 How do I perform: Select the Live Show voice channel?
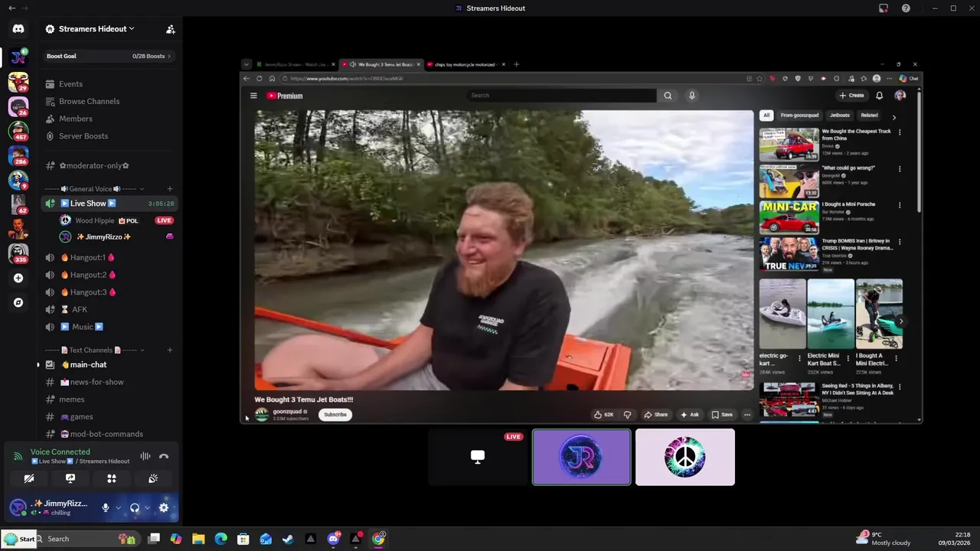109,204
